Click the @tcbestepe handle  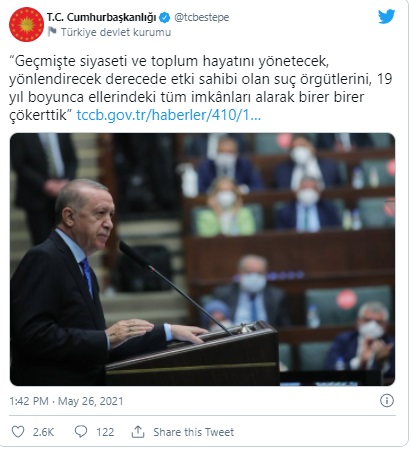coord(202,17)
